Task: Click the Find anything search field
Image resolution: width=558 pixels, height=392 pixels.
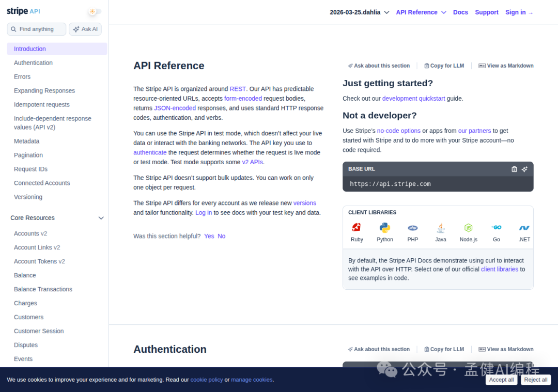Action: point(36,29)
